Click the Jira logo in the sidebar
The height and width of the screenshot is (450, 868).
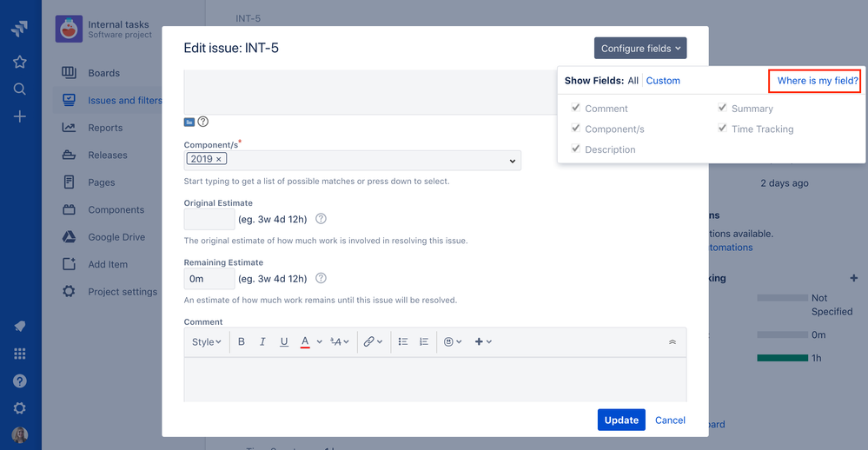coord(19,29)
